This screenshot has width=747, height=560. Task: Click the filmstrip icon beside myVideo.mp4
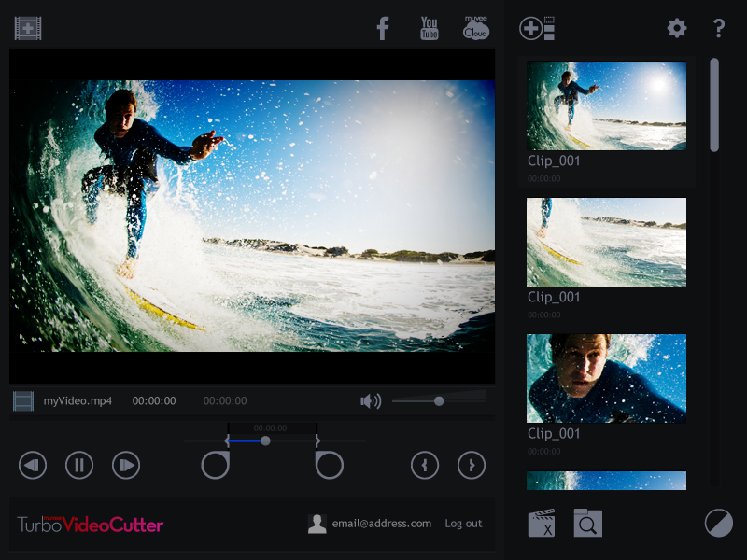[23, 401]
